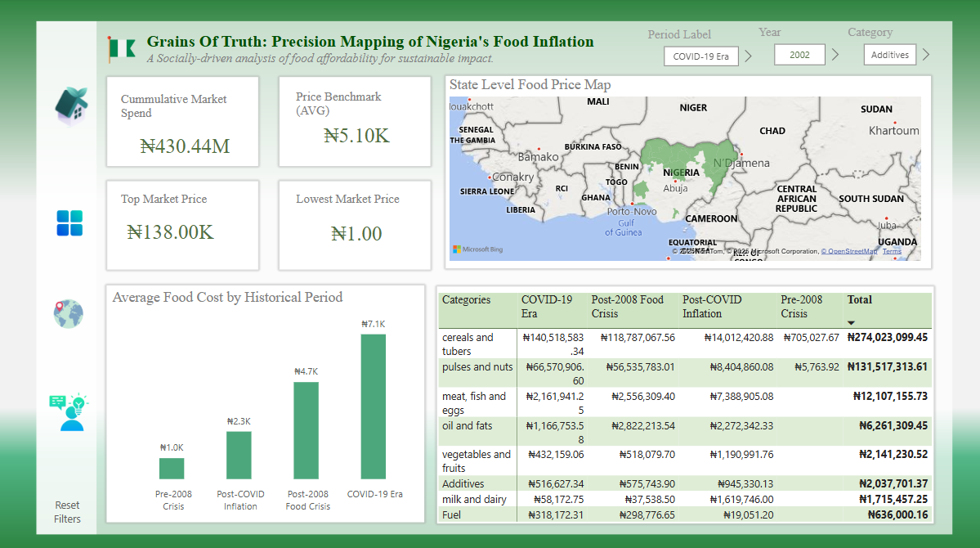Advance the Period Label slicer arrow

pos(748,56)
